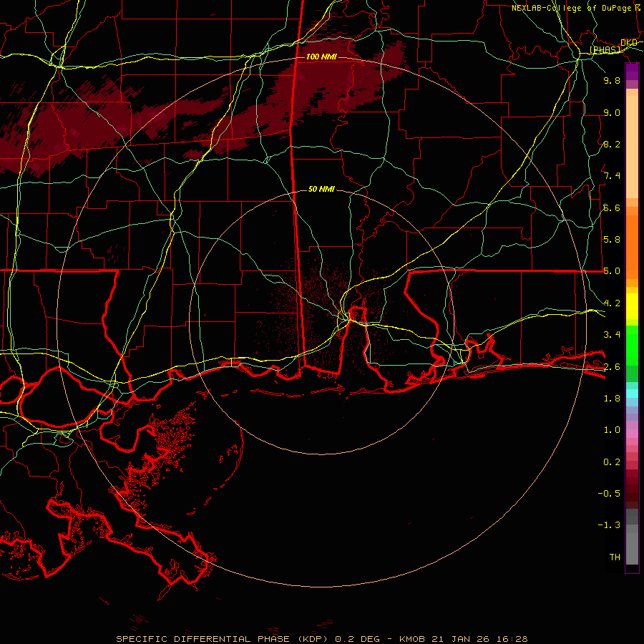Click the TH label on the scale
Image resolution: width=644 pixels, height=644 pixels.
pos(615,557)
